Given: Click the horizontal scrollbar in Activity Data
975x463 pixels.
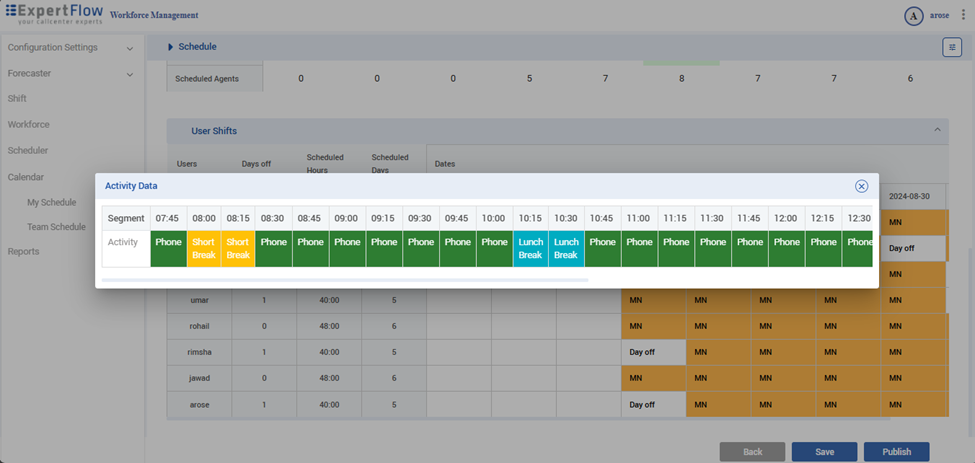Looking at the screenshot, I should click(x=345, y=280).
